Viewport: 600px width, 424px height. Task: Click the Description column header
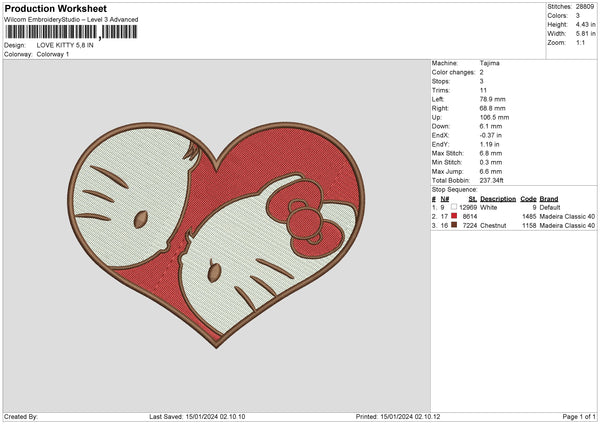click(x=497, y=198)
